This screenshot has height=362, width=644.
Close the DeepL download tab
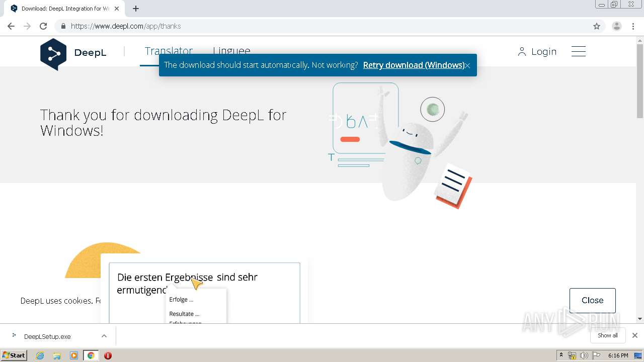(x=117, y=9)
